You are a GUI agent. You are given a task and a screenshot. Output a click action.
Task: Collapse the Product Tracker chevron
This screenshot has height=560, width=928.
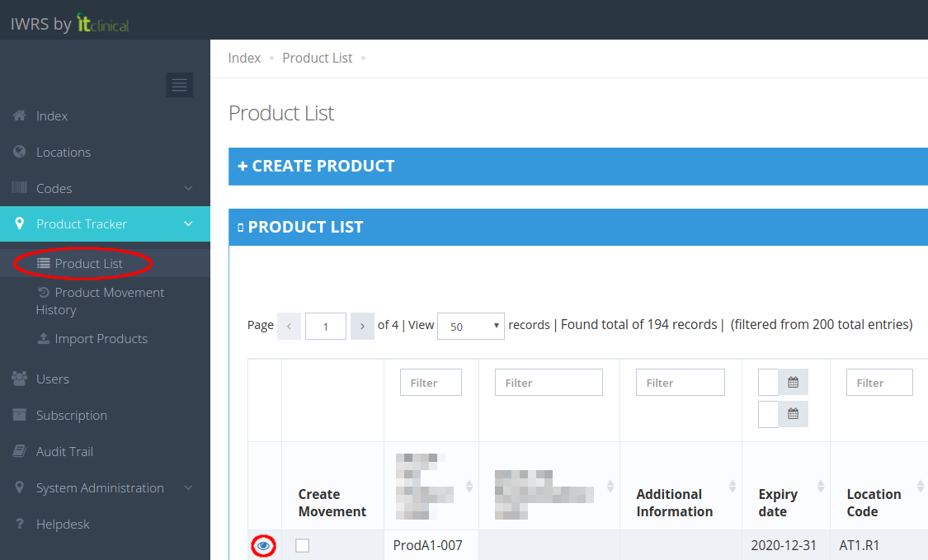pos(188,224)
